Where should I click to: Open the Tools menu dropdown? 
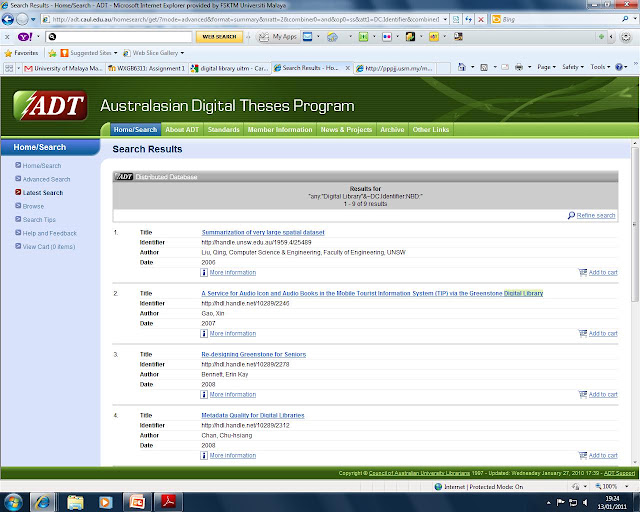(600, 67)
